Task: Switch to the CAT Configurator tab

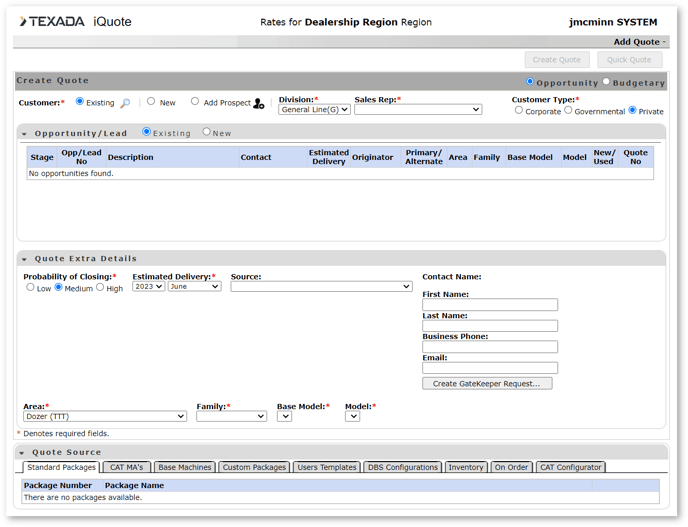Action: coord(570,467)
